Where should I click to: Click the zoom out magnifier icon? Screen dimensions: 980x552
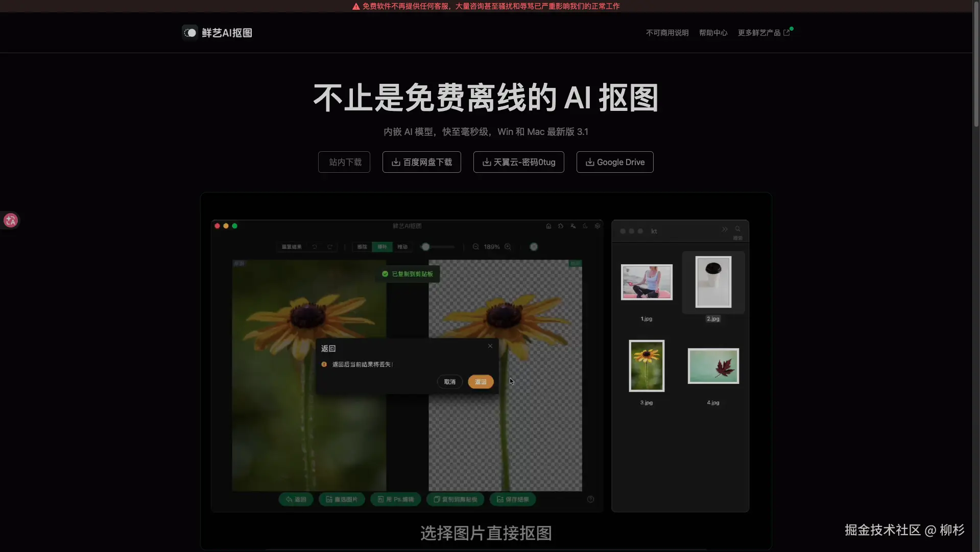coord(476,247)
